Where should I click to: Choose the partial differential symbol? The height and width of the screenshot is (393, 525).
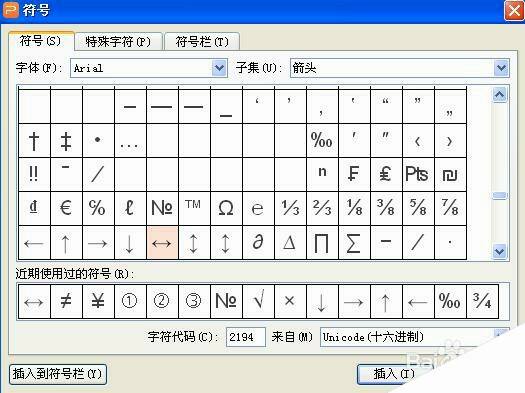tap(258, 242)
